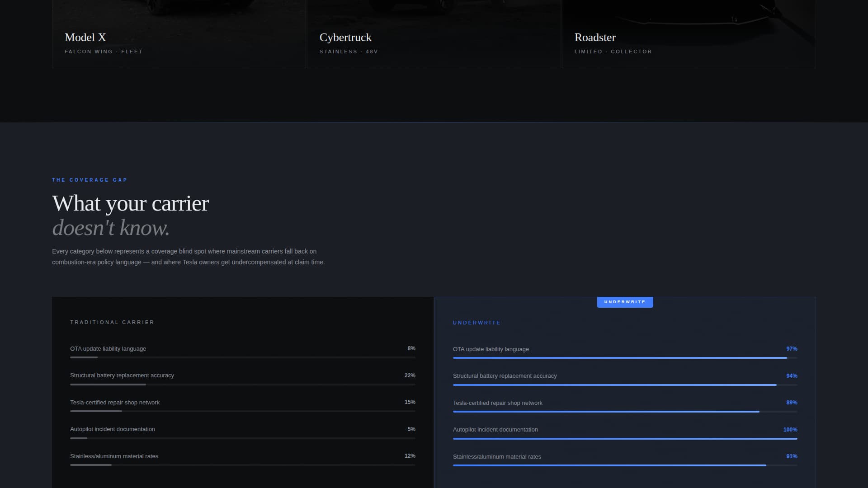Click Underwrite Autopilot incident documentation progress bar
Viewport: 868px width, 488px height.
pyautogui.click(x=625, y=438)
